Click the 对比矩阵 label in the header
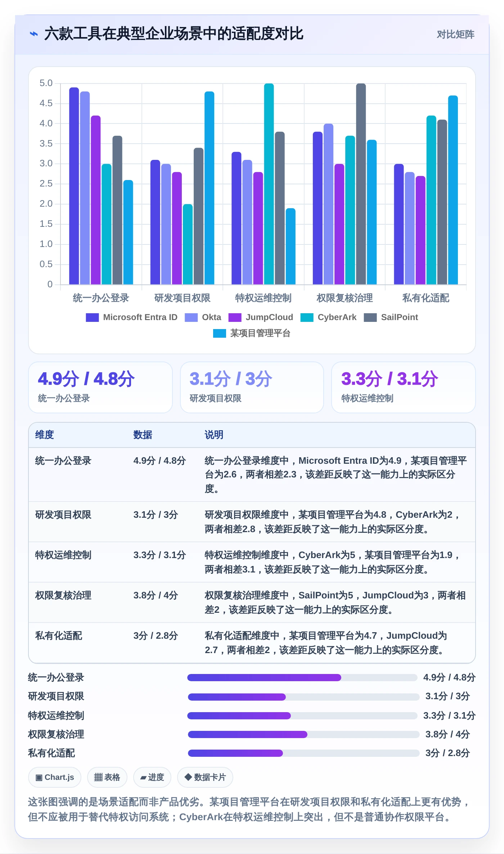This screenshot has width=504, height=854. pos(455,34)
